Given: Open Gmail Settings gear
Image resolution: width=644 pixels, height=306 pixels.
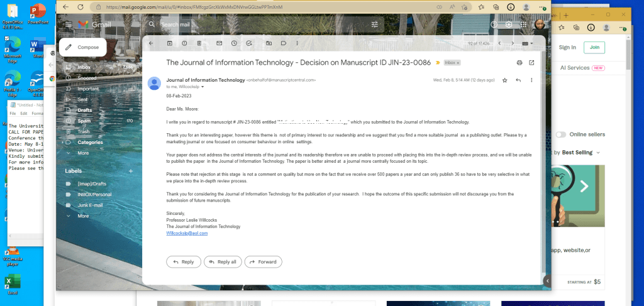Looking at the screenshot, I should [509, 25].
